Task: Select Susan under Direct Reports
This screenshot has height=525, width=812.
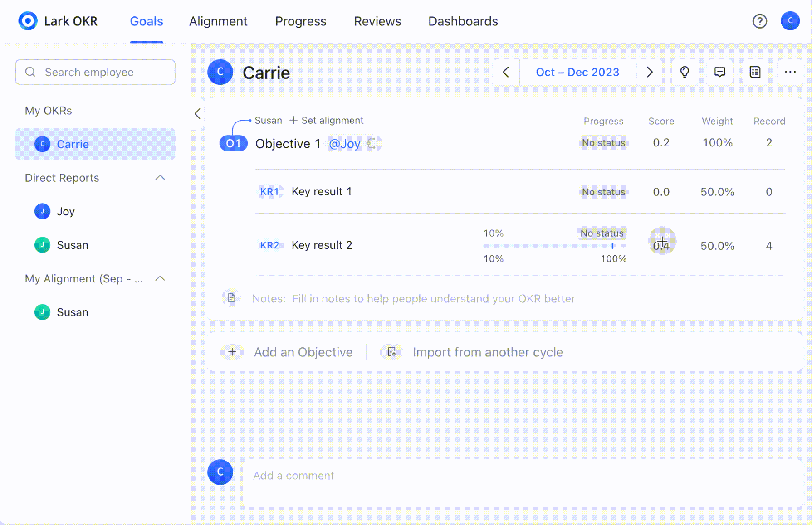Action: [x=95, y=245]
